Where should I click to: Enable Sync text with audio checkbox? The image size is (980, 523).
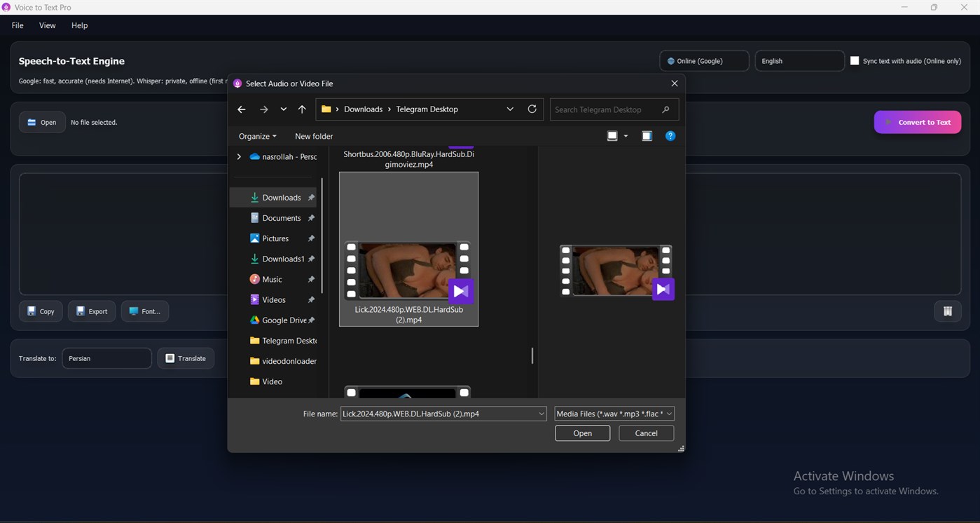(x=855, y=60)
